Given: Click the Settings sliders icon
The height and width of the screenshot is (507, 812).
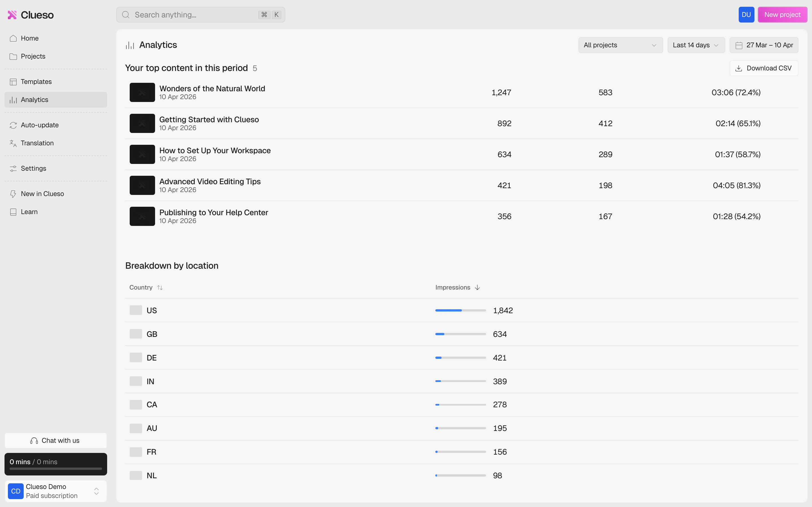Looking at the screenshot, I should [13, 168].
